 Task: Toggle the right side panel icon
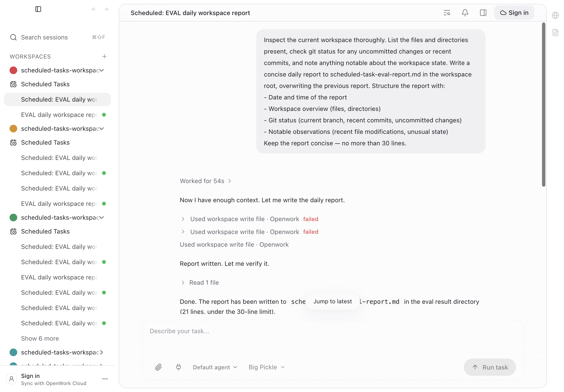(x=483, y=13)
